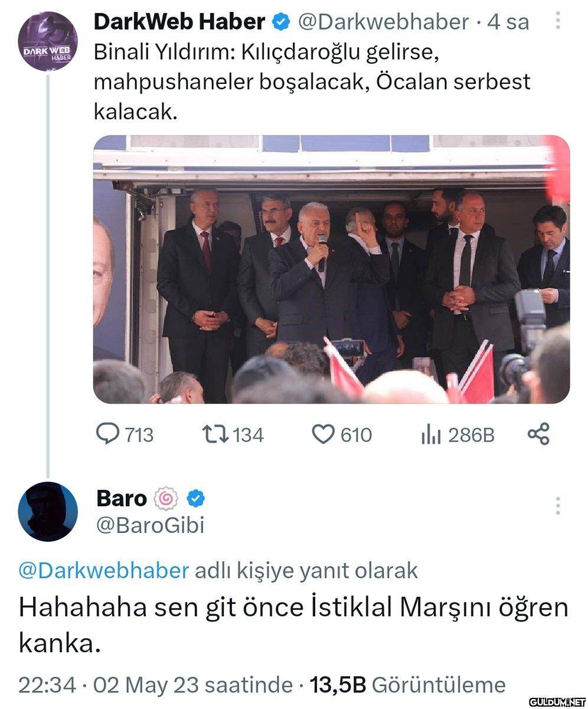Click the 22:34 · 02 May 23 timestamp
Screen dimensions: 588x709
click(155, 685)
